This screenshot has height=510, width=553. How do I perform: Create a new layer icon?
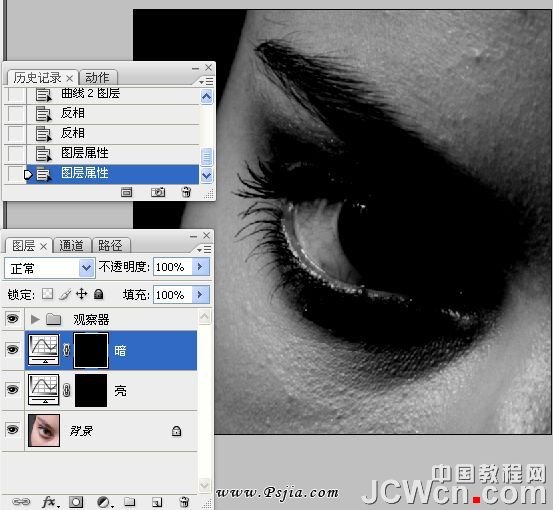click(x=157, y=502)
